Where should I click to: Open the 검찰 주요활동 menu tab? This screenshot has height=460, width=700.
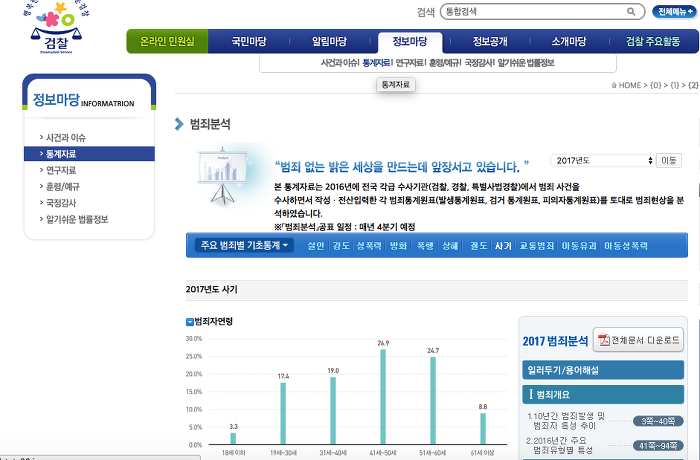click(652, 42)
